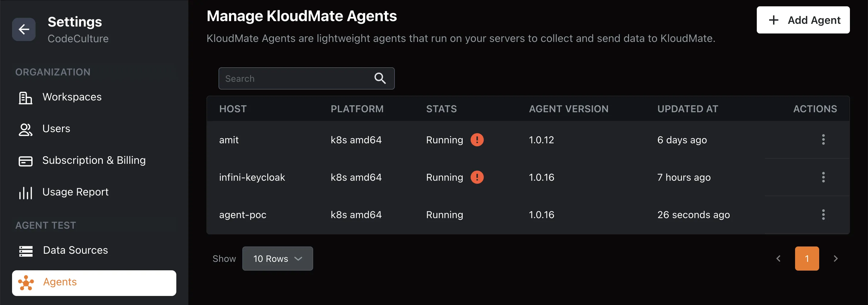
Task: Click the PLATFORM column header
Action: 357,109
